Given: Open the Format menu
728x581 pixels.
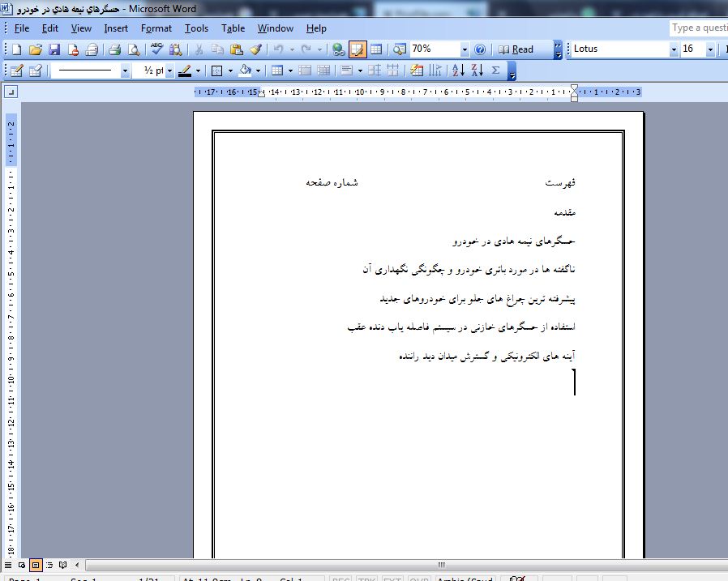Looking at the screenshot, I should click(x=156, y=28).
